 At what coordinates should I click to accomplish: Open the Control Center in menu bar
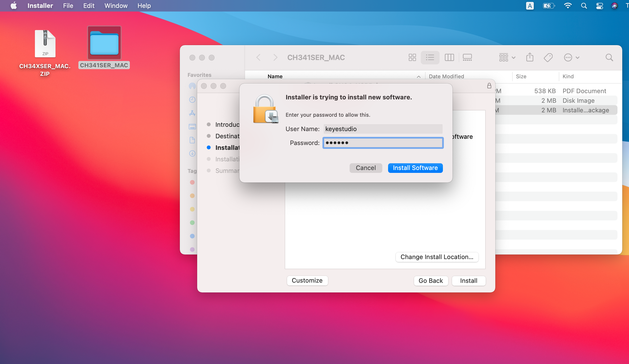pos(599,6)
